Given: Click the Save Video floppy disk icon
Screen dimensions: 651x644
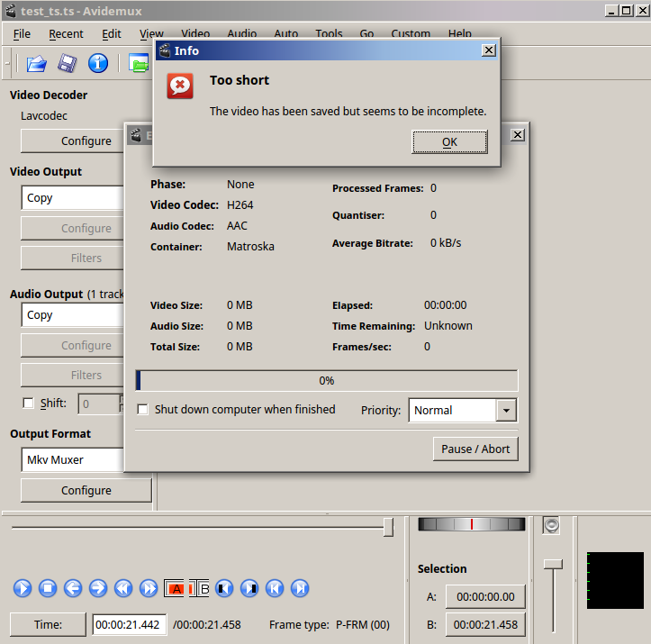Looking at the screenshot, I should (x=67, y=63).
